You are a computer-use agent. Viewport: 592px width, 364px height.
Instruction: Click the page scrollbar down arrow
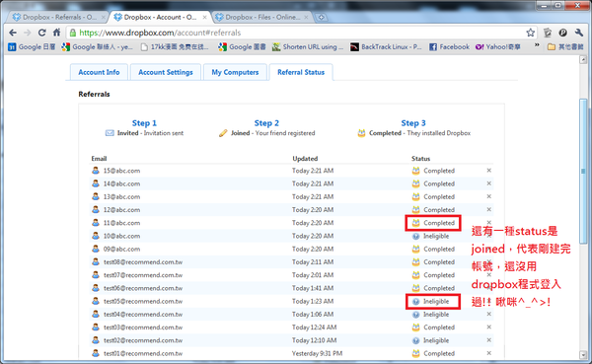click(583, 354)
